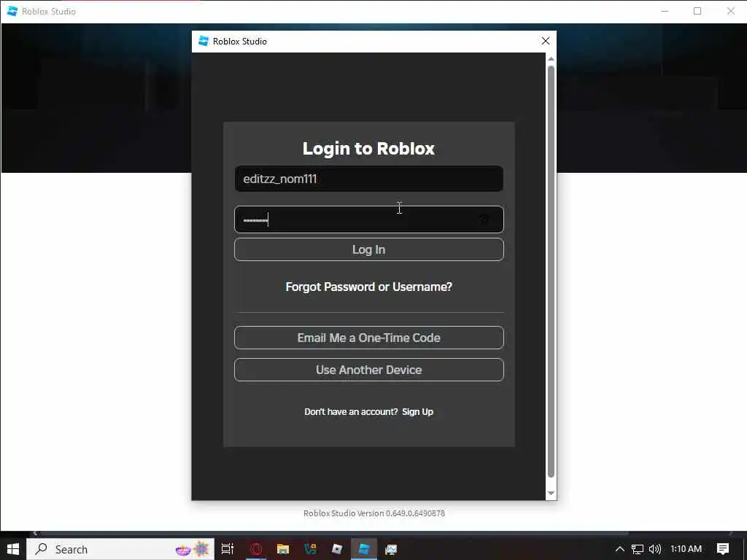Open network status in system tray
Viewport: 747px width, 560px height.
(x=638, y=549)
